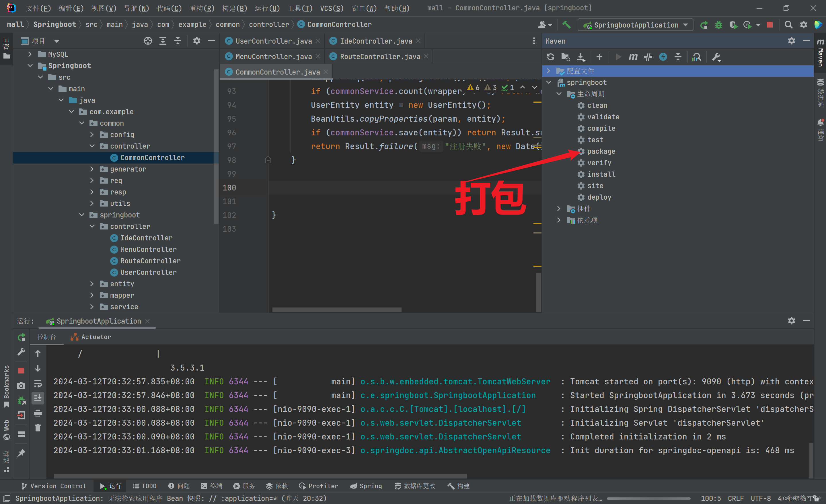Collapse all in Maven toolbar
Image resolution: width=826 pixels, height=504 pixels.
(678, 57)
